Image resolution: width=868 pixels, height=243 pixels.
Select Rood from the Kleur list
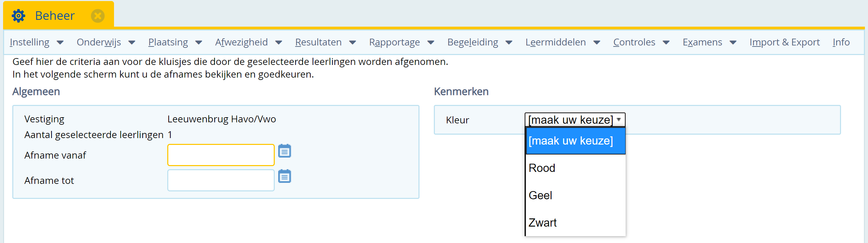tap(575, 168)
